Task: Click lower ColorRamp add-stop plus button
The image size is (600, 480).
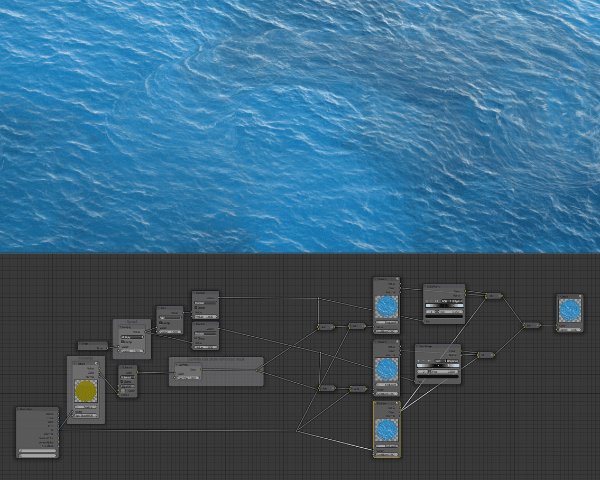Action: 419,361
